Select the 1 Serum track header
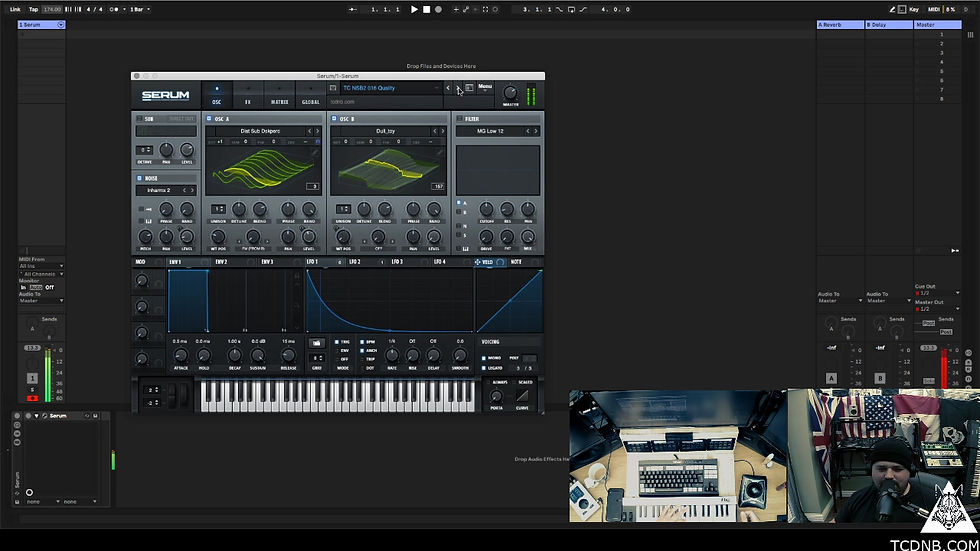 [x=41, y=24]
